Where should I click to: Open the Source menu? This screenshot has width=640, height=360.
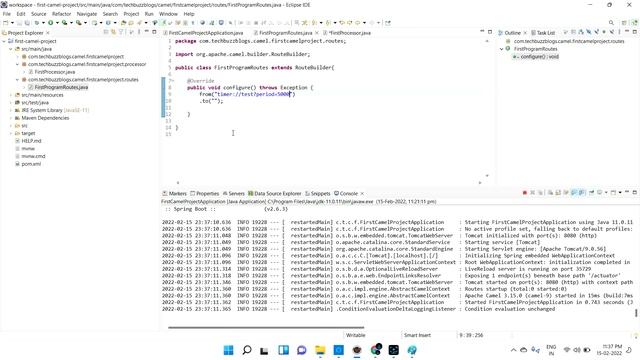tap(39, 14)
